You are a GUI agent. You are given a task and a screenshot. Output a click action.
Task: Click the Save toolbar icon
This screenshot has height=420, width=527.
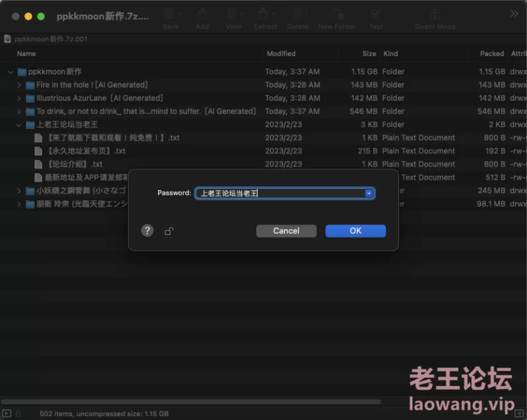coord(170,18)
